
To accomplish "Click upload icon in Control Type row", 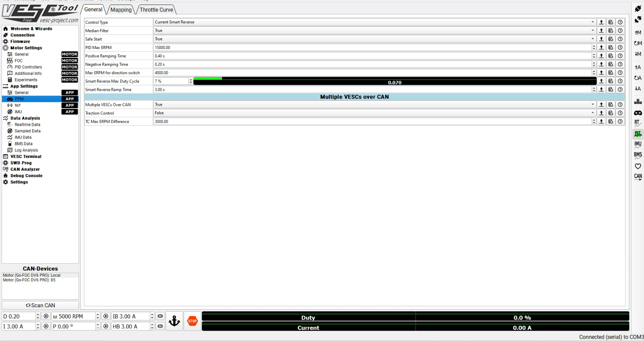I will [x=601, y=22].
